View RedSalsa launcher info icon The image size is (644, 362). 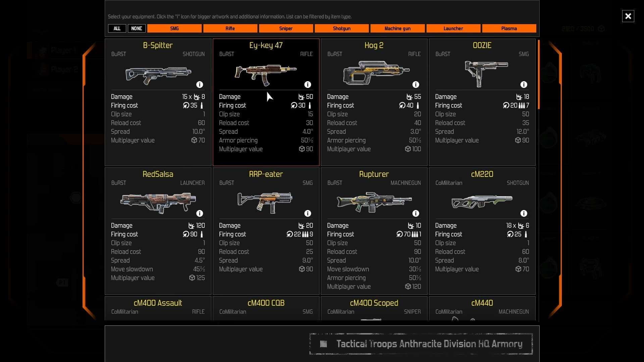200,213
